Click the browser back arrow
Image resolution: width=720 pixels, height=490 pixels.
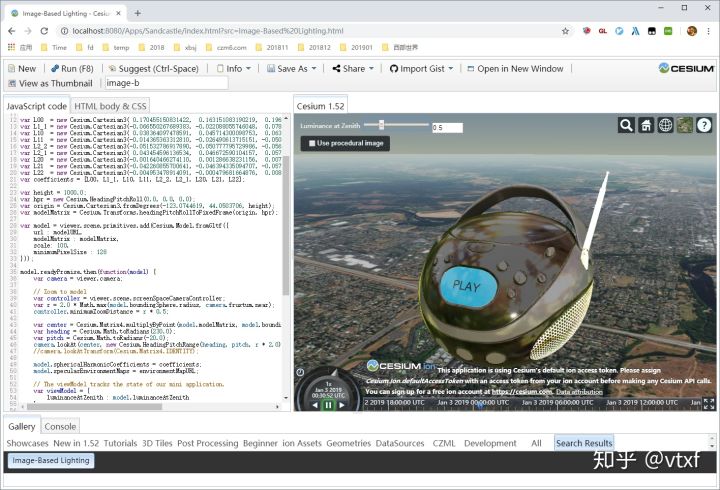[12, 31]
